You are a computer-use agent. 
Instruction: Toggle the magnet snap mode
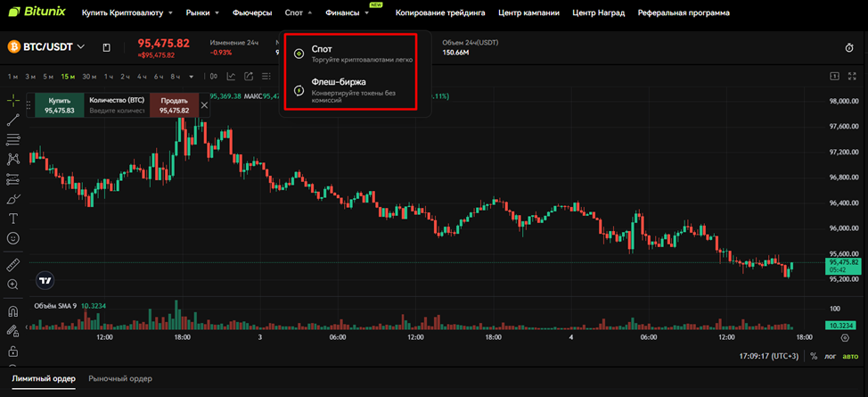[x=13, y=311]
